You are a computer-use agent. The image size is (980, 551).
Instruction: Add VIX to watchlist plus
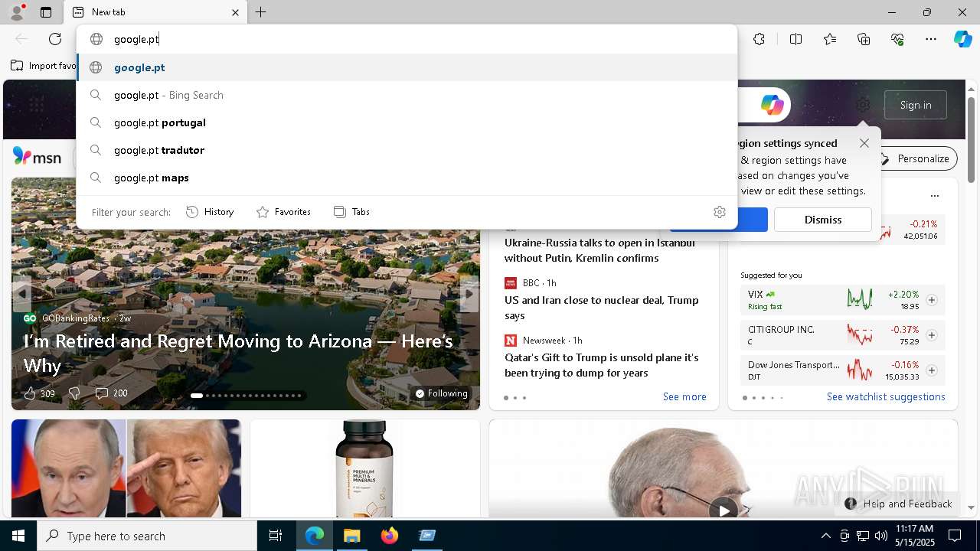pos(932,300)
